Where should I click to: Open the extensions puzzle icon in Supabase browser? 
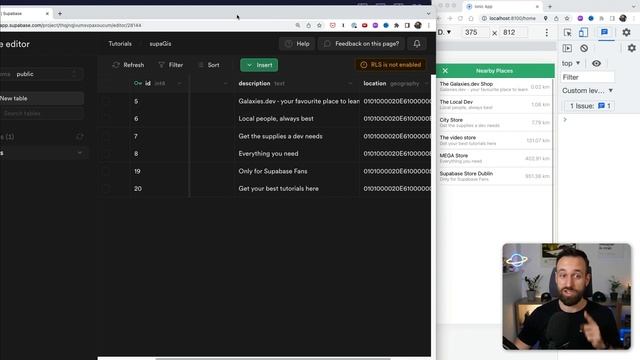click(396, 25)
